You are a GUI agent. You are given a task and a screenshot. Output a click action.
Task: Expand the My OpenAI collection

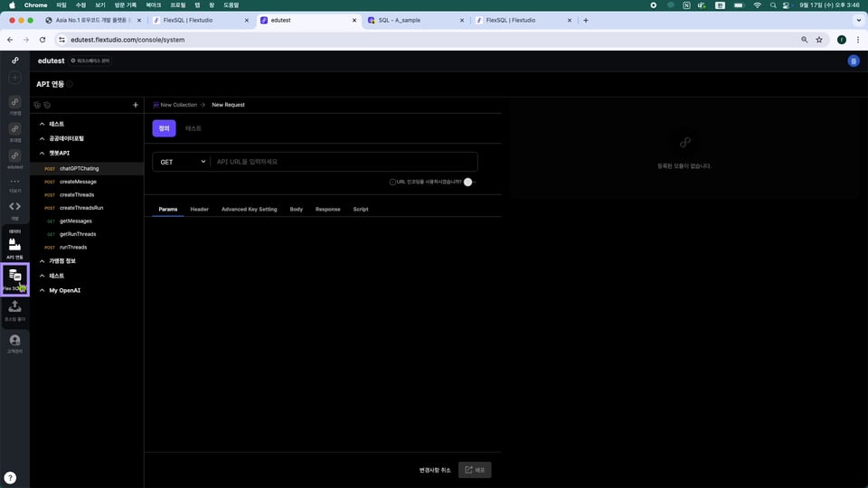[x=42, y=290]
